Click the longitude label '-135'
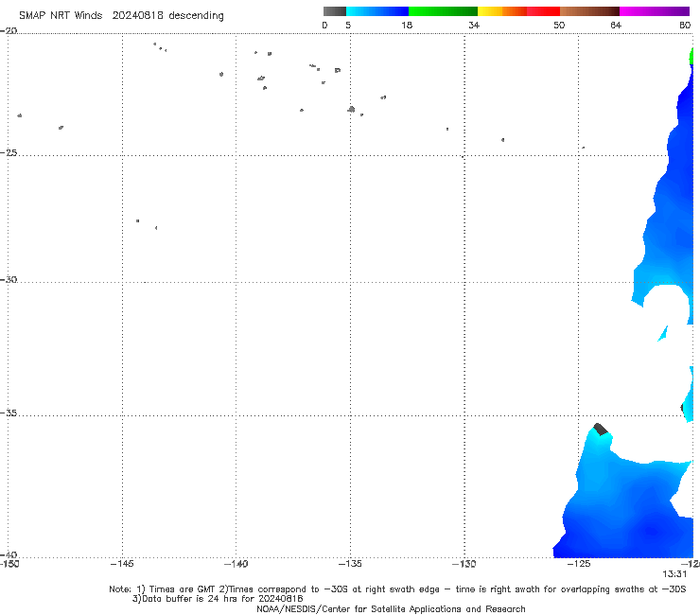Viewport: 700px width, 615px height. pyautogui.click(x=350, y=564)
